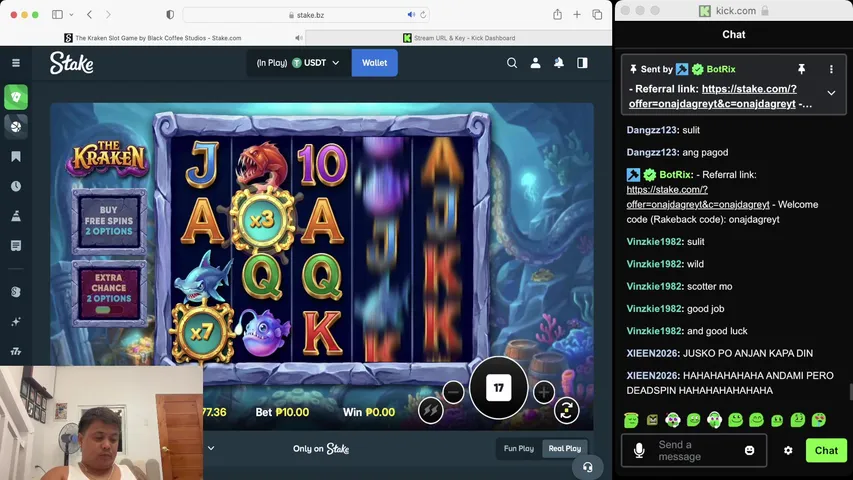The height and width of the screenshot is (480, 853).
Task: Open Safari sidebar dropdown arrow
Action: pyautogui.click(x=71, y=15)
